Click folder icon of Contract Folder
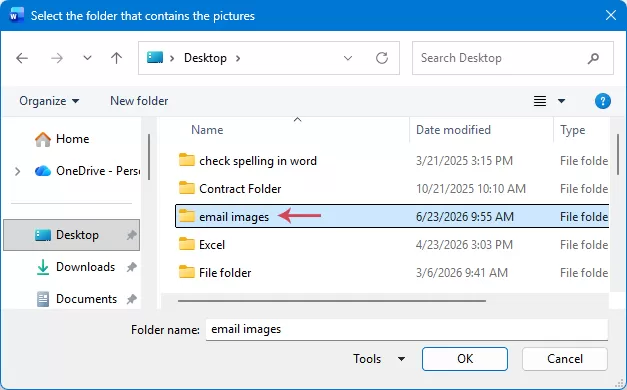 coord(187,188)
